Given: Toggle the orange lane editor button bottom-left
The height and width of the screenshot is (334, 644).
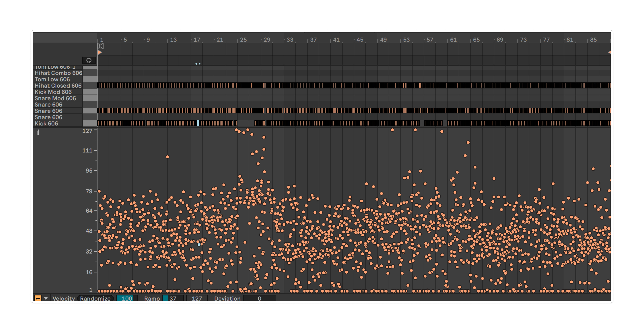Looking at the screenshot, I should point(38,298).
